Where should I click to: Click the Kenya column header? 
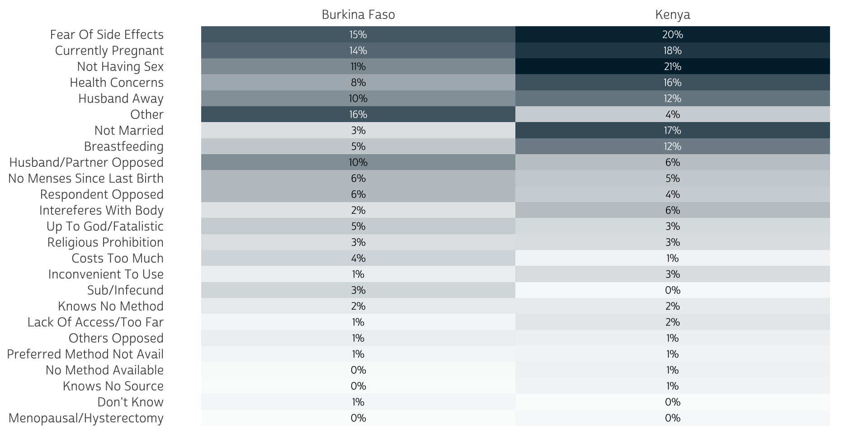click(672, 15)
